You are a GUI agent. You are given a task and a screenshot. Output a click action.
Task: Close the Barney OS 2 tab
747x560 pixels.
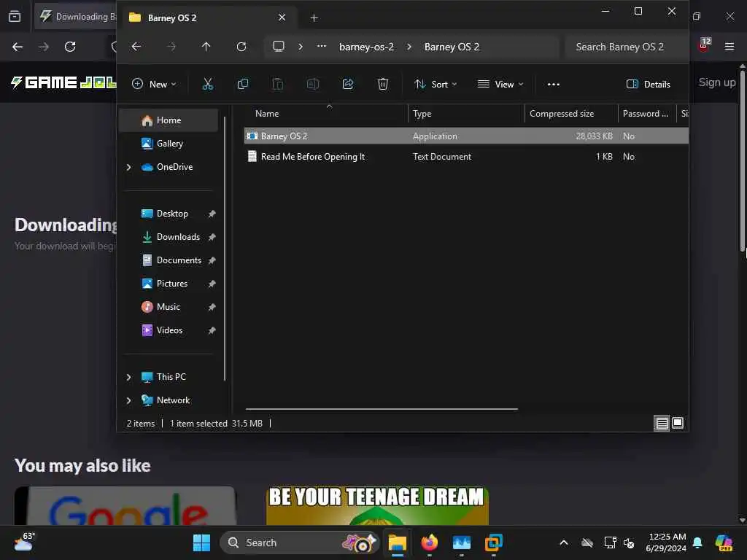point(282,17)
